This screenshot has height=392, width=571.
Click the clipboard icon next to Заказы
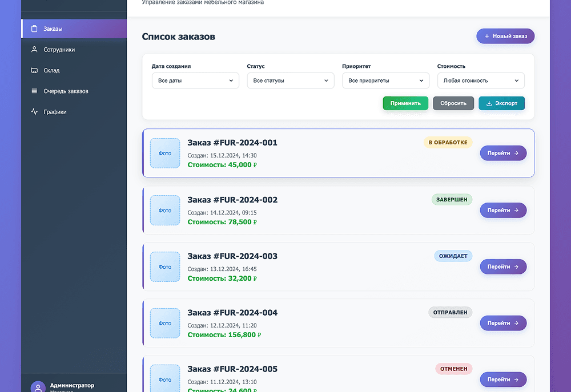[34, 29]
